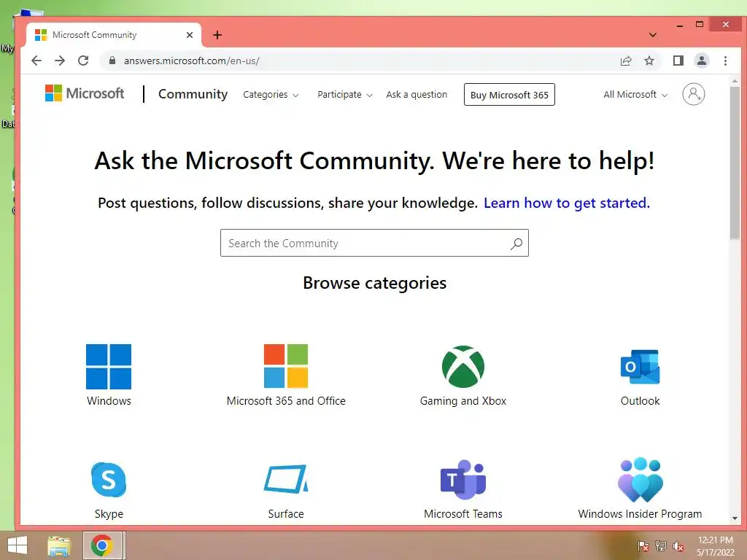Click the search magnifier icon
The height and width of the screenshot is (560, 747).
tap(516, 244)
